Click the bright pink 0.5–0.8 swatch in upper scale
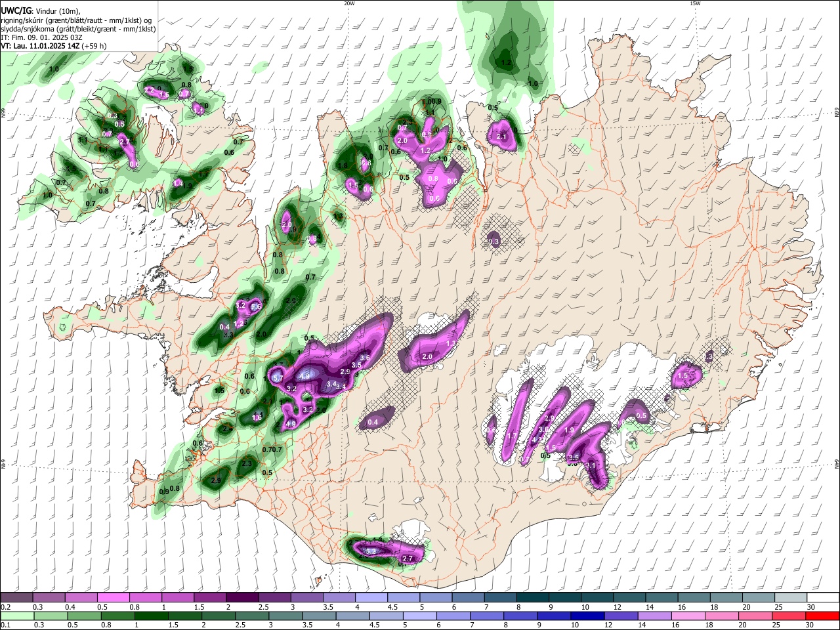 pyautogui.click(x=113, y=597)
